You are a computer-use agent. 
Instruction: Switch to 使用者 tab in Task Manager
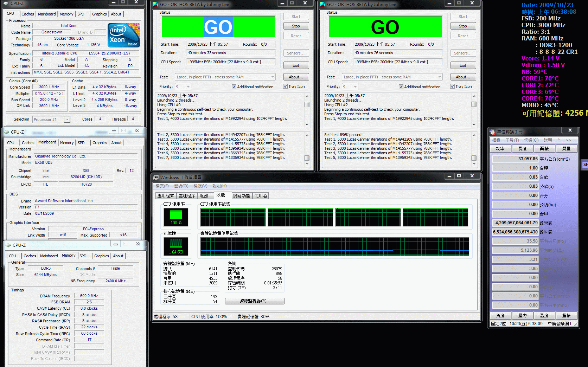(261, 196)
